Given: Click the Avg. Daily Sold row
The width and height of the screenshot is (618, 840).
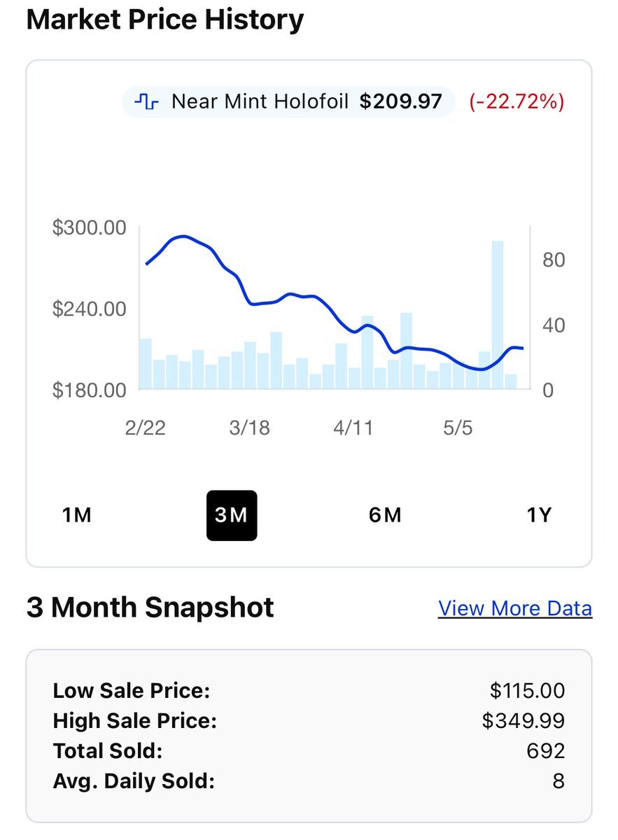Looking at the screenshot, I should [309, 781].
